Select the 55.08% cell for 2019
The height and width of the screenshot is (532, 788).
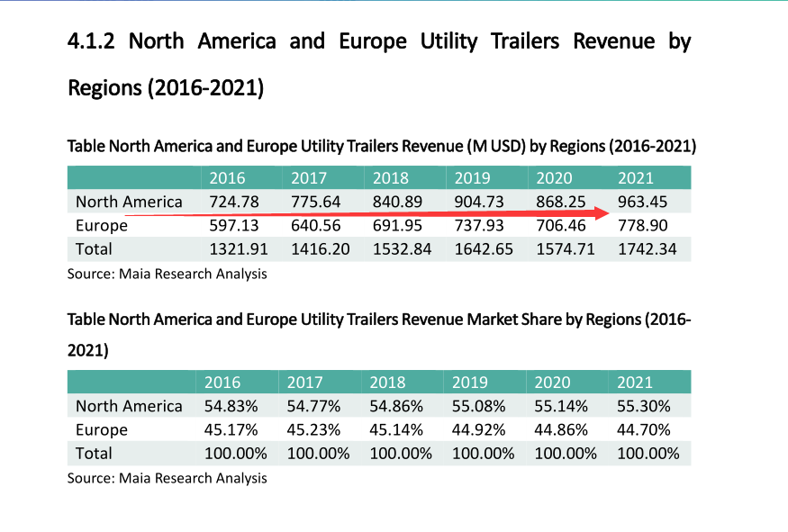pos(479,406)
